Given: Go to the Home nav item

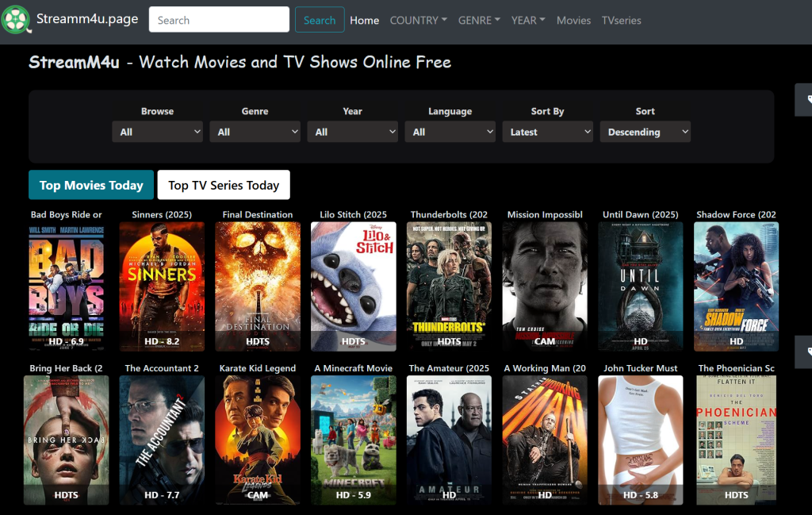Looking at the screenshot, I should pos(365,20).
